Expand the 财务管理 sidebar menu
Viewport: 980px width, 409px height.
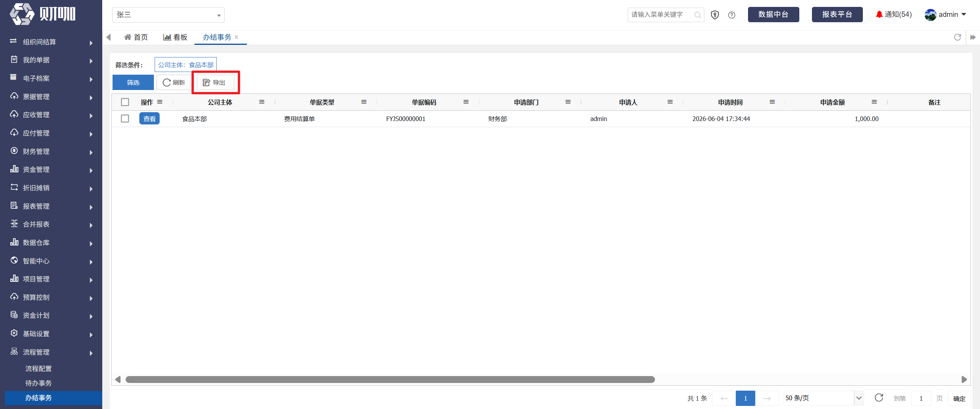click(x=51, y=151)
